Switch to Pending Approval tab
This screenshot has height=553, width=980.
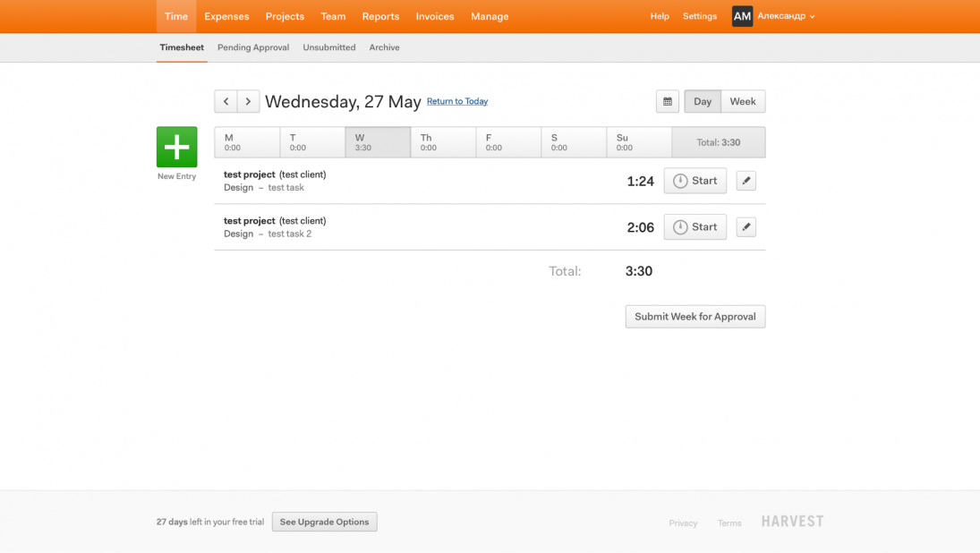click(x=253, y=47)
